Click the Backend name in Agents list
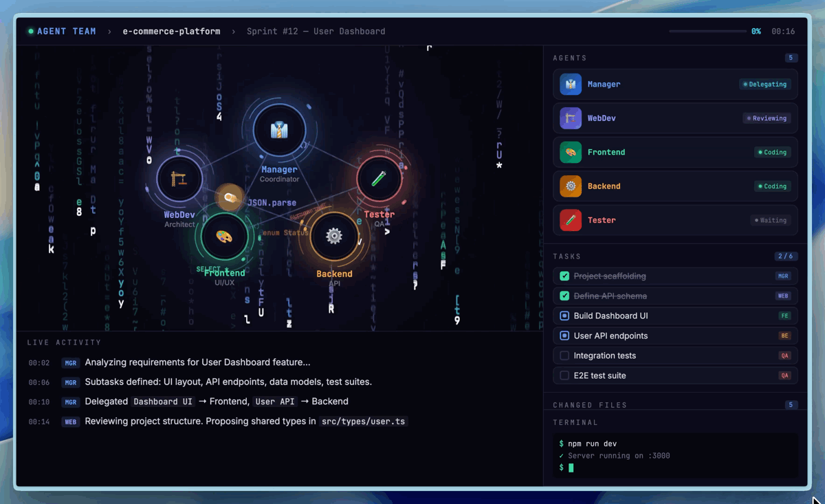This screenshot has height=504, width=825. (x=604, y=186)
